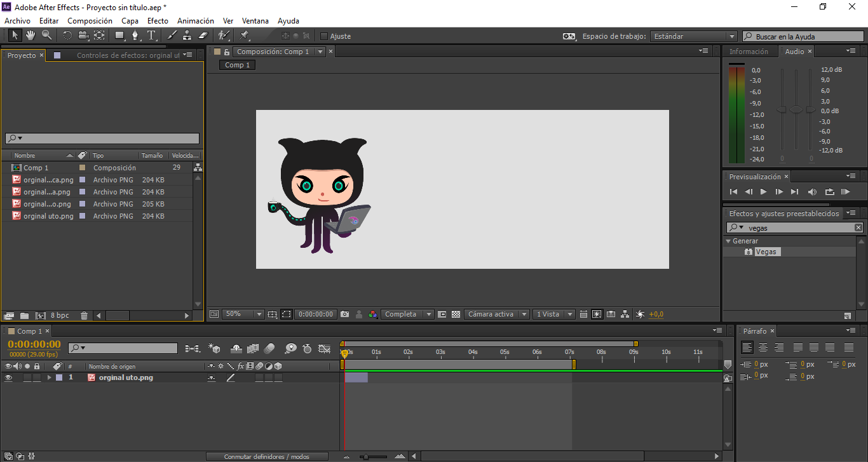Open the Completa resolution dropdown
Screen dimensions: 868x462
tap(407, 314)
